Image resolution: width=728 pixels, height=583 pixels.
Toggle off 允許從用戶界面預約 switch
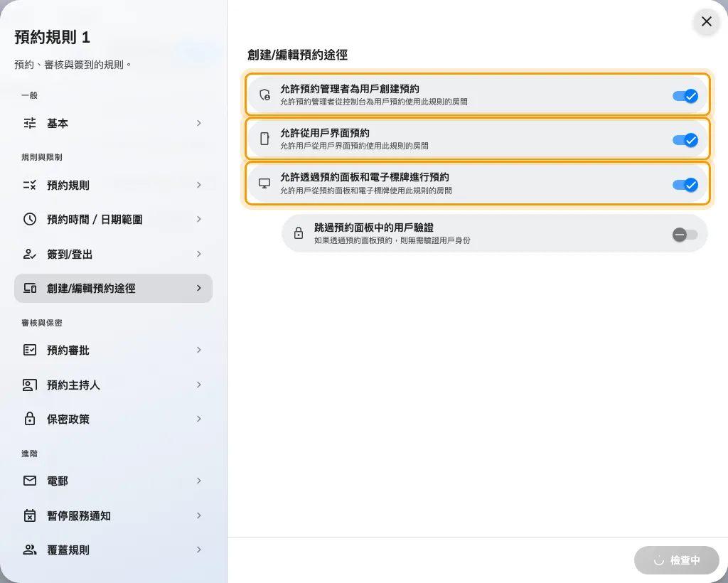coord(685,140)
